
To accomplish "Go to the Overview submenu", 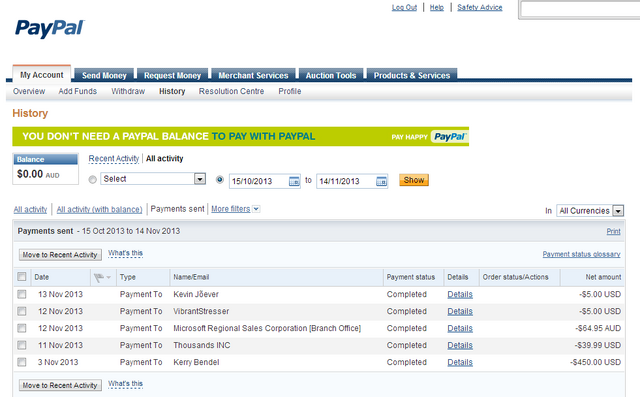I will point(29,91).
